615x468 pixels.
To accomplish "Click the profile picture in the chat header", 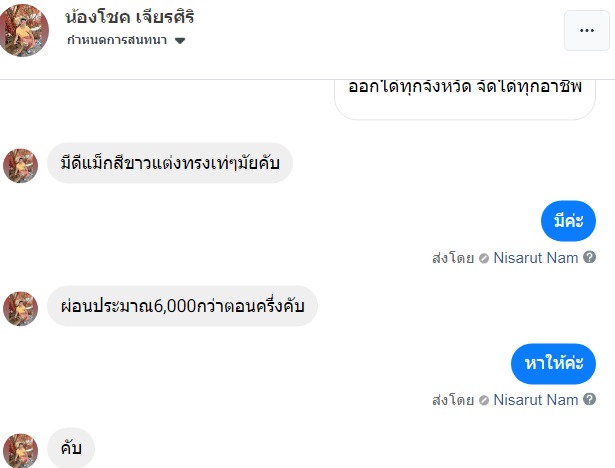I will 25,30.
